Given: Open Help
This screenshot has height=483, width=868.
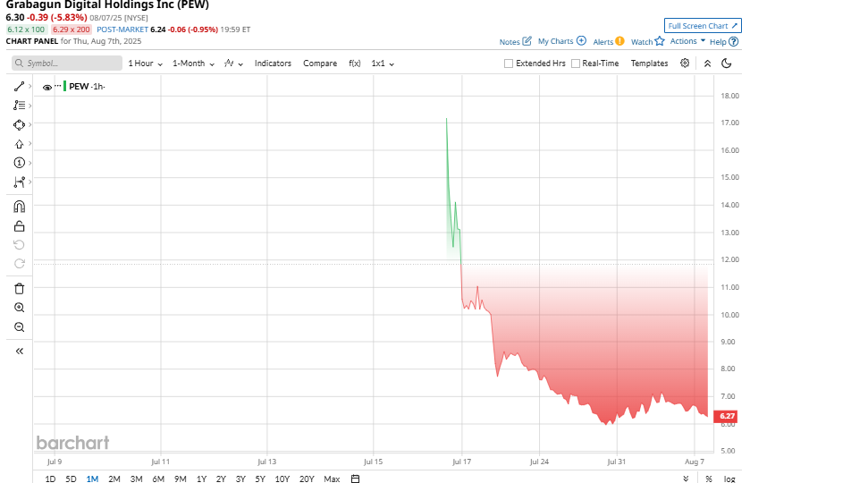Looking at the screenshot, I should [x=724, y=41].
